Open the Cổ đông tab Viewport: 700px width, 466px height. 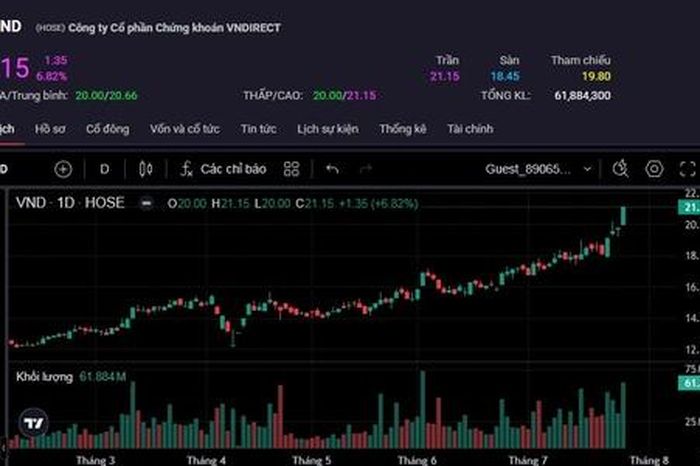108,129
